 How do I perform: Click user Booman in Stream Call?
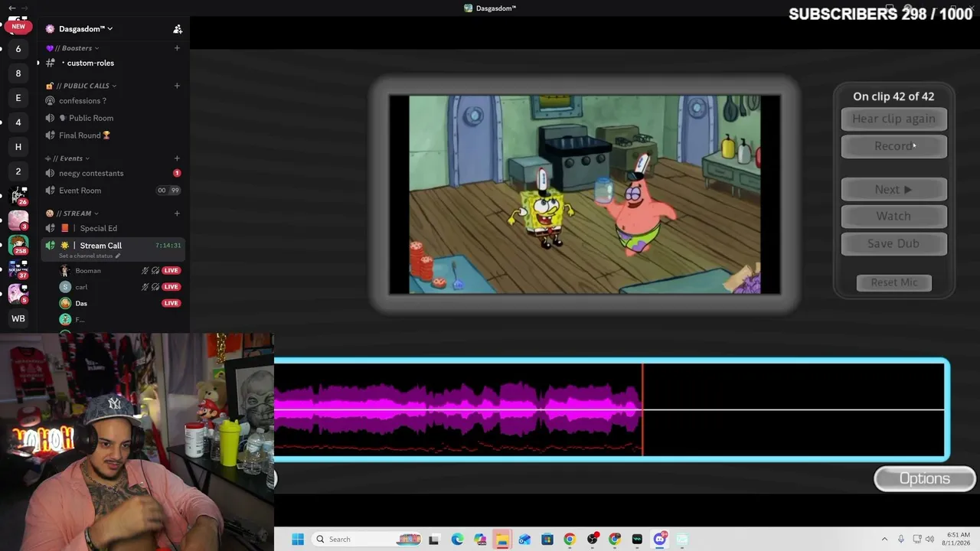click(88, 271)
